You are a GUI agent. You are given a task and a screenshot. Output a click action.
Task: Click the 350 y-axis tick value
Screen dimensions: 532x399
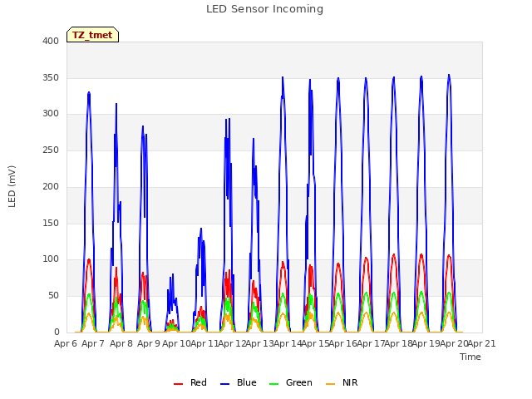pyautogui.click(x=51, y=77)
